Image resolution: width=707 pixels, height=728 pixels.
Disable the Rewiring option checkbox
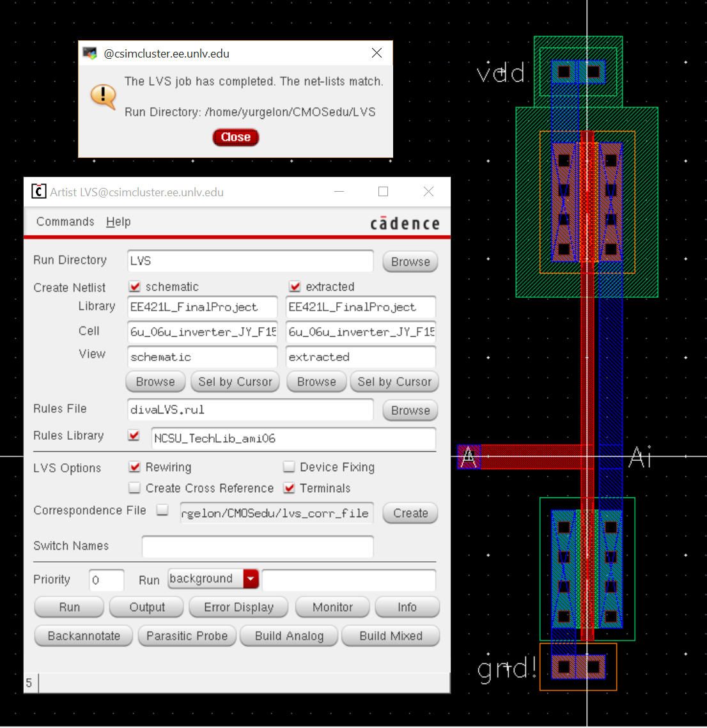(x=135, y=467)
